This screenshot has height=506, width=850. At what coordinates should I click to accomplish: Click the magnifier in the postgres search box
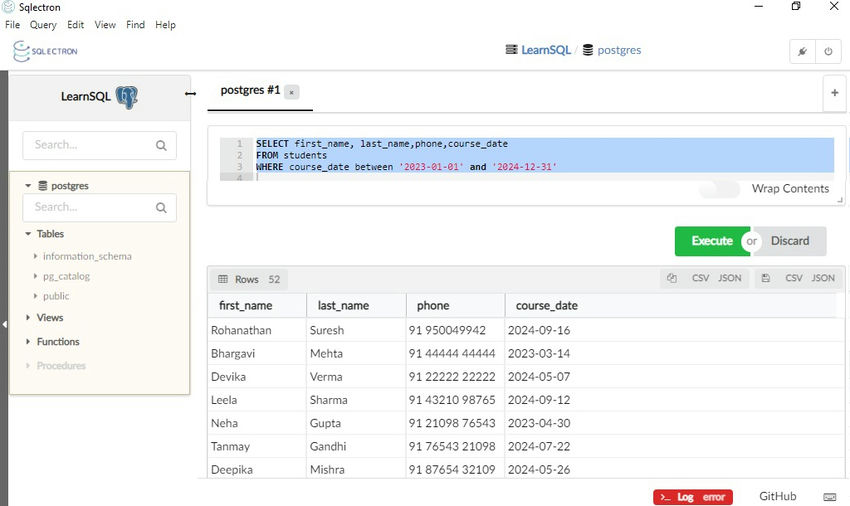(161, 208)
